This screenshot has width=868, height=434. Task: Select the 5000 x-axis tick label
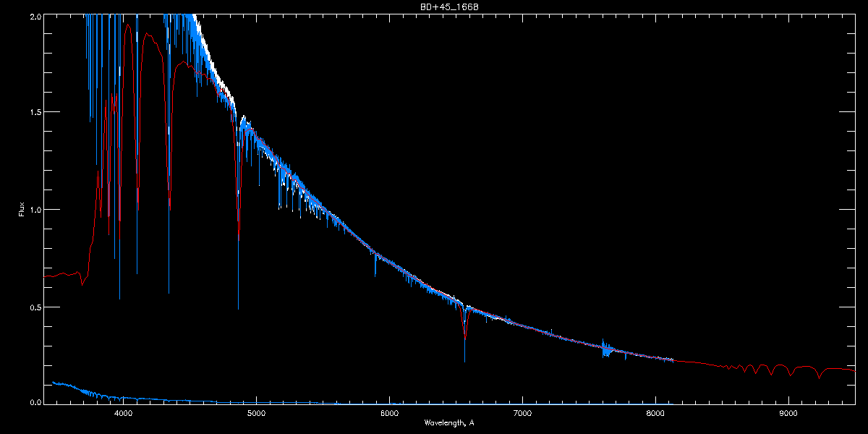pyautogui.click(x=256, y=414)
